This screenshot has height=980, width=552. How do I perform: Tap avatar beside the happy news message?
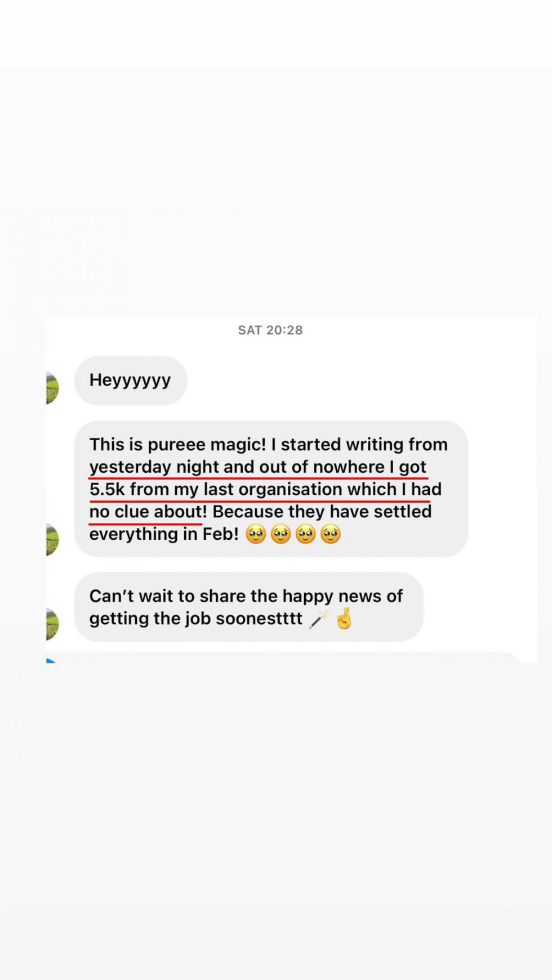click(52, 624)
